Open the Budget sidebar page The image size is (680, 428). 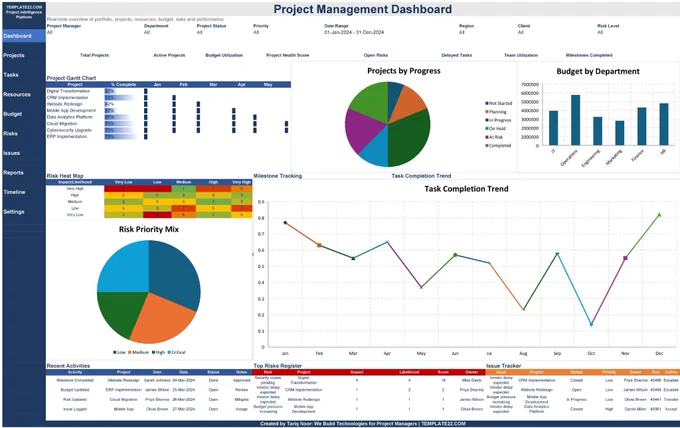(x=13, y=114)
